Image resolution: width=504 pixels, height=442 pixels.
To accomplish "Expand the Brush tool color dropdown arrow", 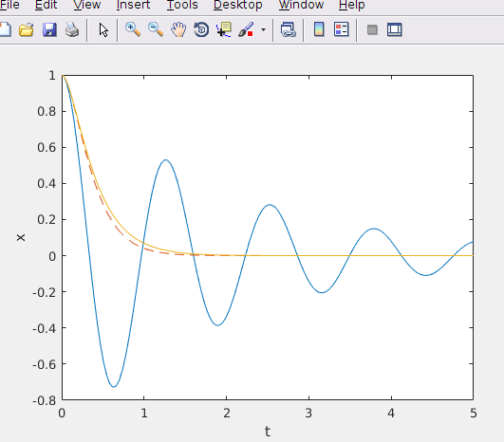I will pos(263,29).
